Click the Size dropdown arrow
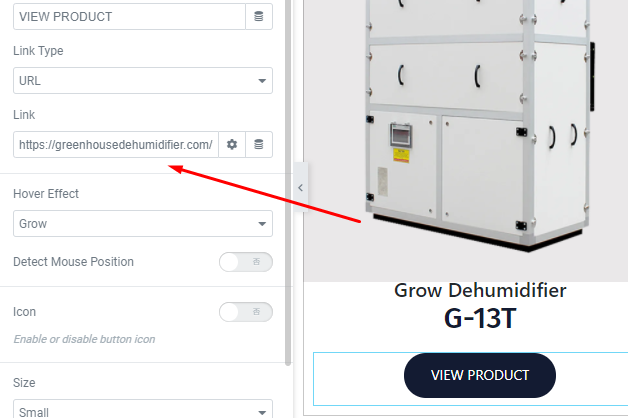Viewport: 628px width, 418px height. (262, 412)
